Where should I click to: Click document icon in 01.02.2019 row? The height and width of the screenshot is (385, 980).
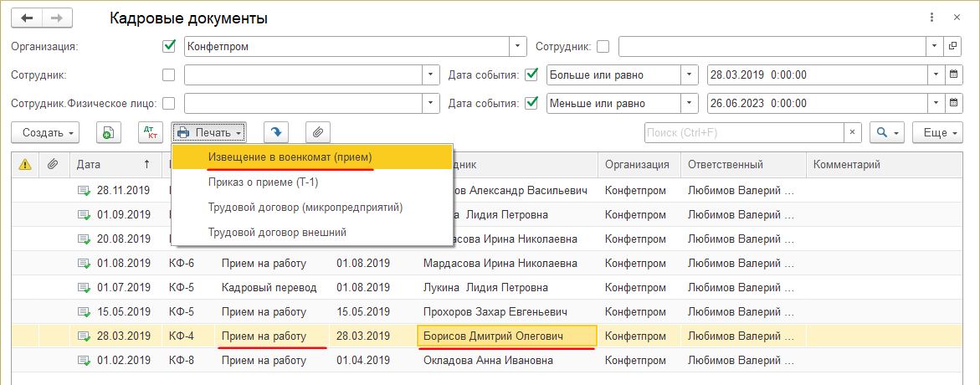tap(84, 361)
